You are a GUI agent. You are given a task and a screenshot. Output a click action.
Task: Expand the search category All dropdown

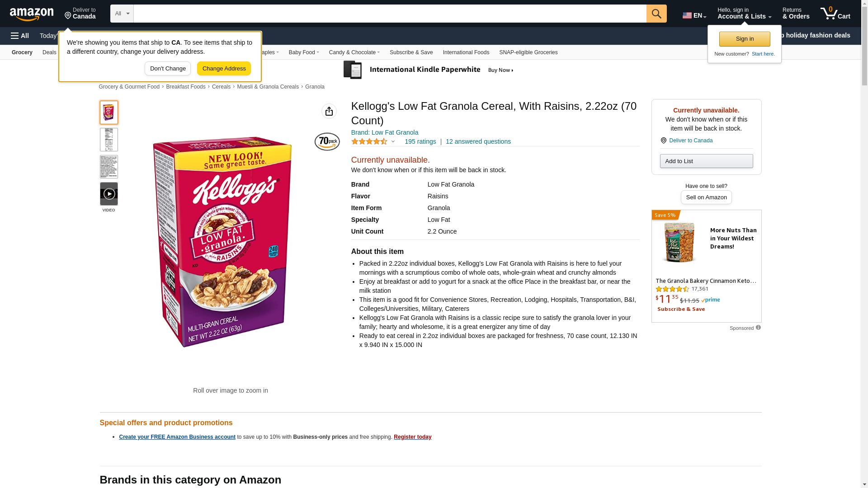(x=122, y=14)
